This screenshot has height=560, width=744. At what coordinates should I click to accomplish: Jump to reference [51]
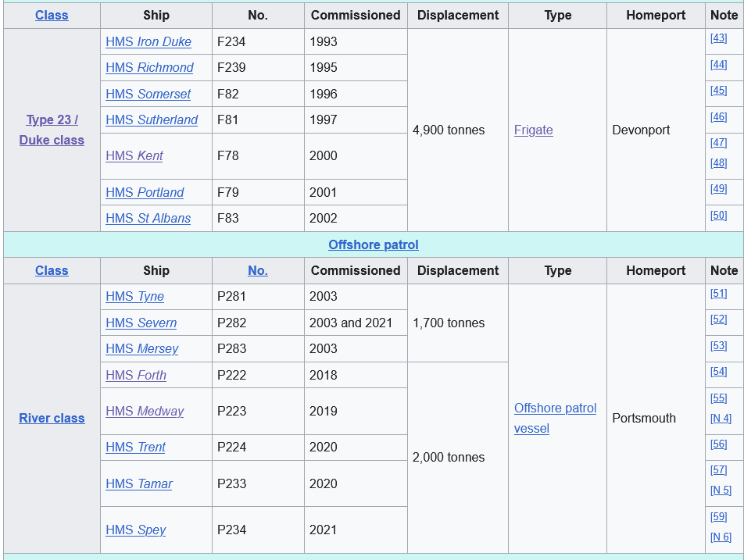coord(718,294)
